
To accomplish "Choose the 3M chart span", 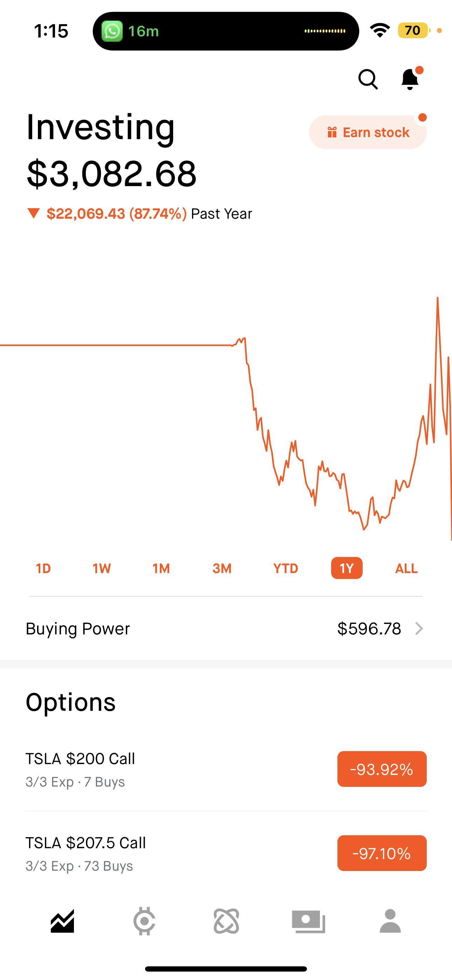I will click(222, 569).
